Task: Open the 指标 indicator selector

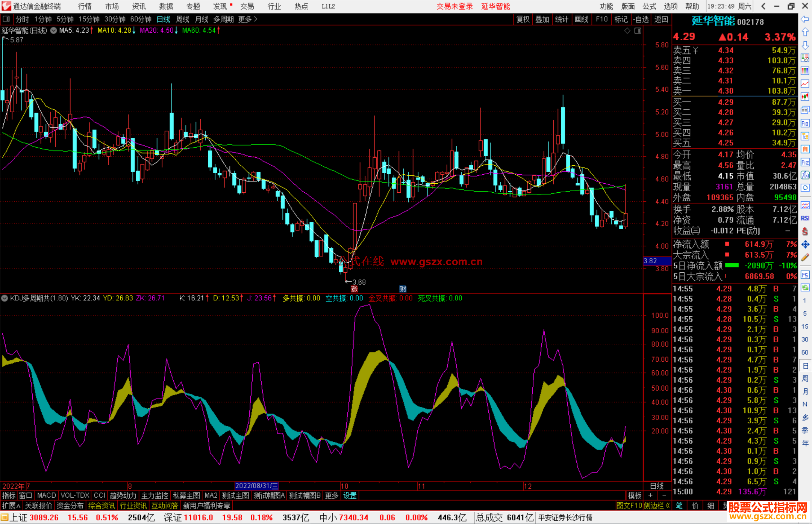Action: [x=9, y=495]
